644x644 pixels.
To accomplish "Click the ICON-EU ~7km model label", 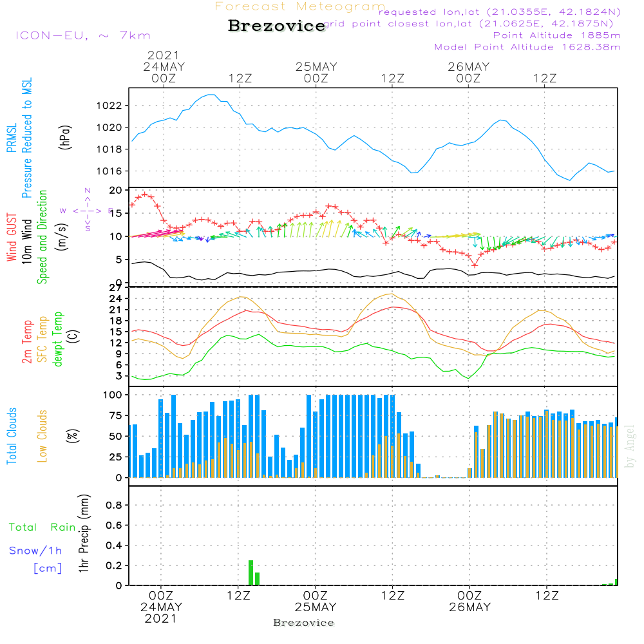I will [x=82, y=35].
